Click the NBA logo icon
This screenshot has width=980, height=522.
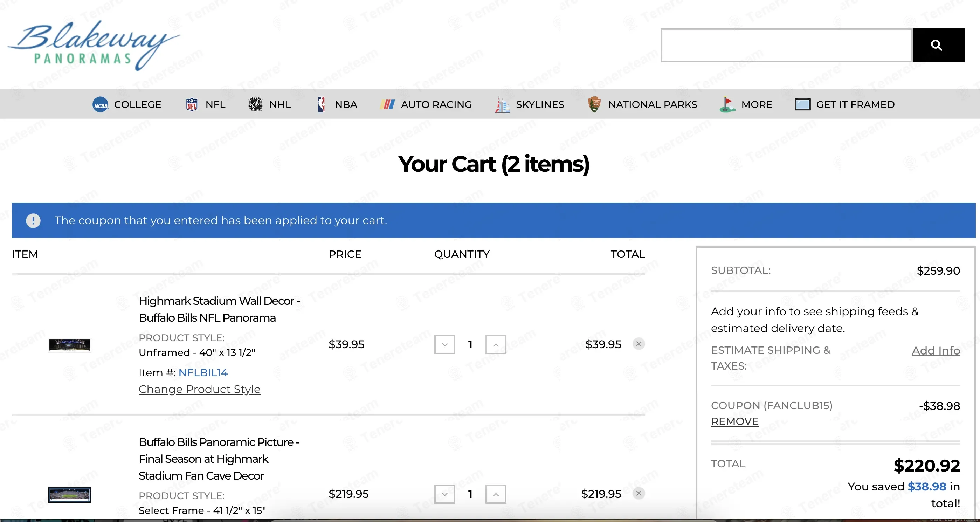pyautogui.click(x=321, y=105)
